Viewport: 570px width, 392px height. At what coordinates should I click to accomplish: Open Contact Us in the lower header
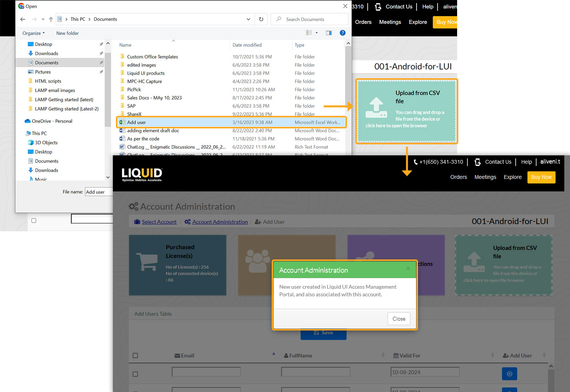click(498, 162)
